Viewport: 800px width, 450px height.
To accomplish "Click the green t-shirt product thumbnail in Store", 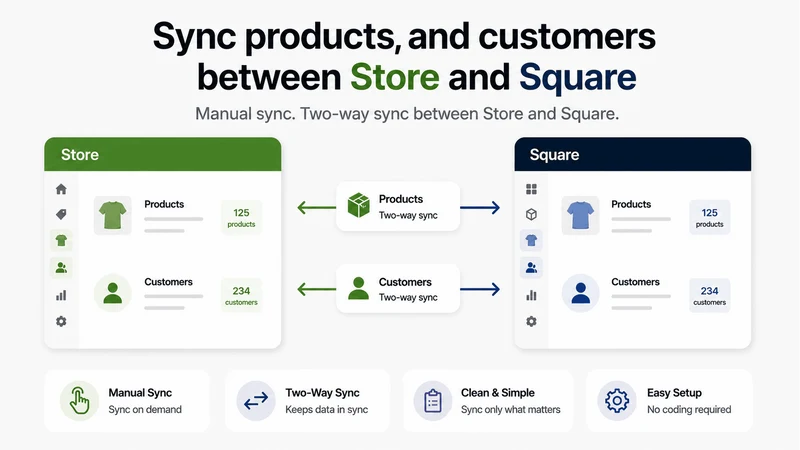I will pos(113,215).
